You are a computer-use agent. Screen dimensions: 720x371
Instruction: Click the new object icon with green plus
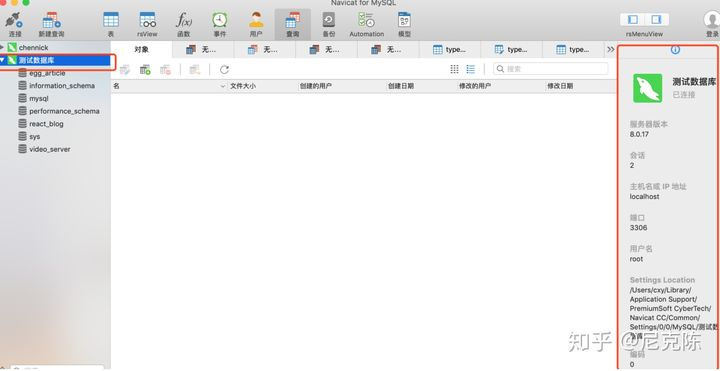[x=145, y=70]
